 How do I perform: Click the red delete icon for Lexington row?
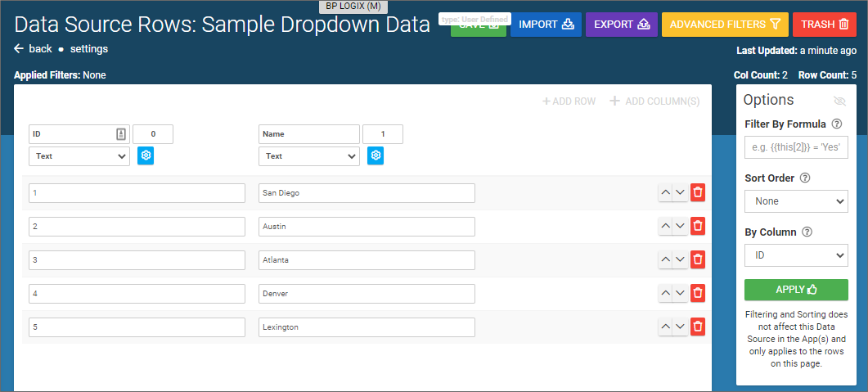click(x=698, y=327)
